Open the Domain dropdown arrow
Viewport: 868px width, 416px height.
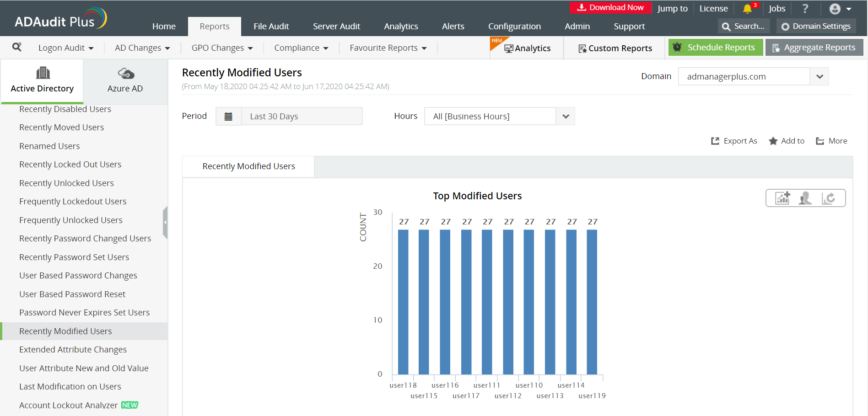(819, 76)
